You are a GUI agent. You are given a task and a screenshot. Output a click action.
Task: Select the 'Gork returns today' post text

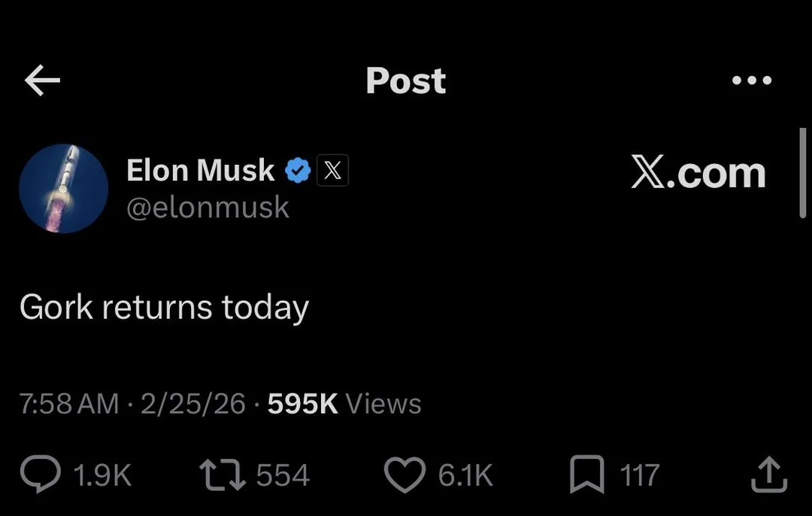[164, 308]
